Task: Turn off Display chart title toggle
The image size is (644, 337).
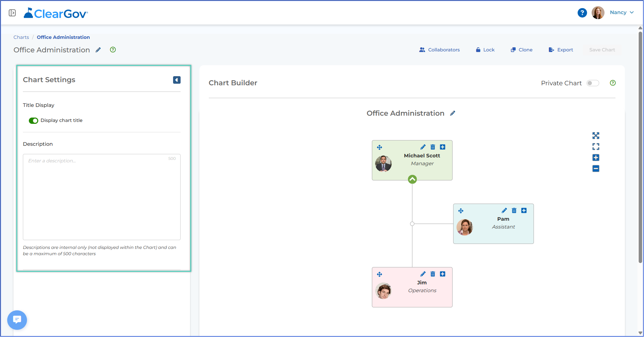Action: click(34, 121)
